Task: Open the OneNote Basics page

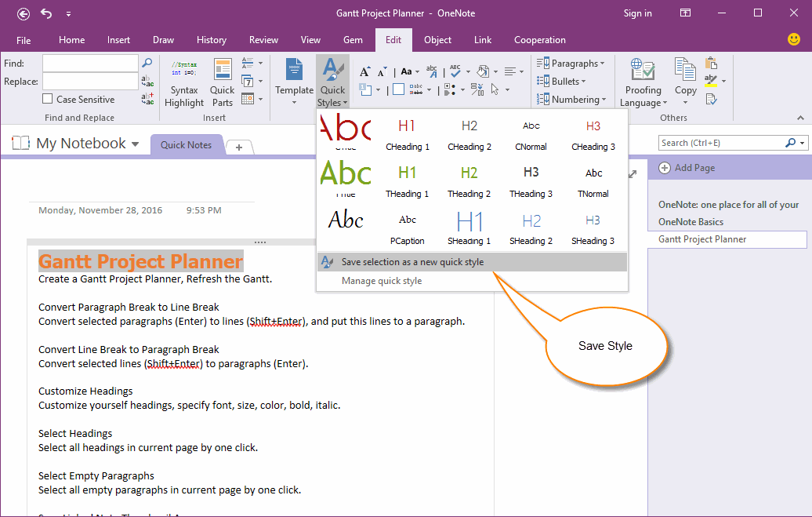Action: pos(691,222)
